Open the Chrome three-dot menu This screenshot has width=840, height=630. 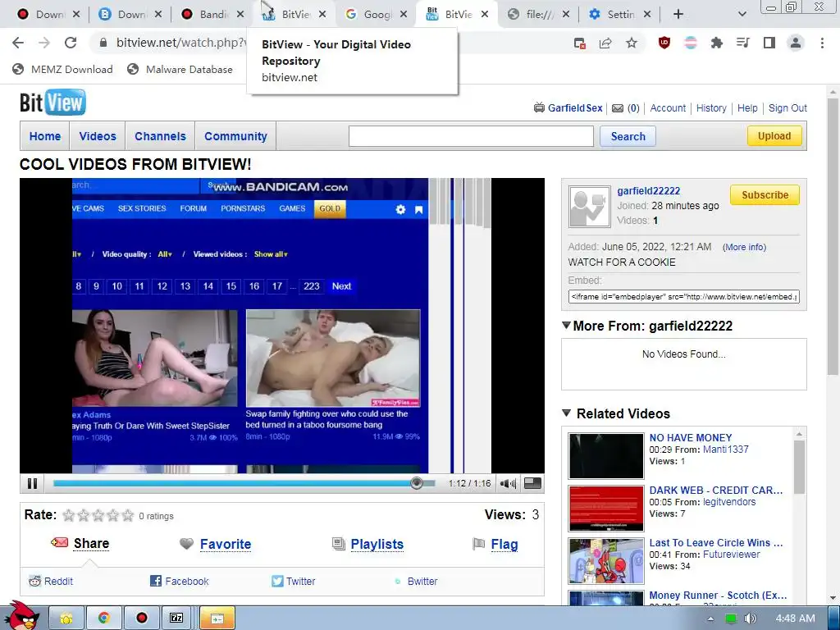(x=822, y=43)
